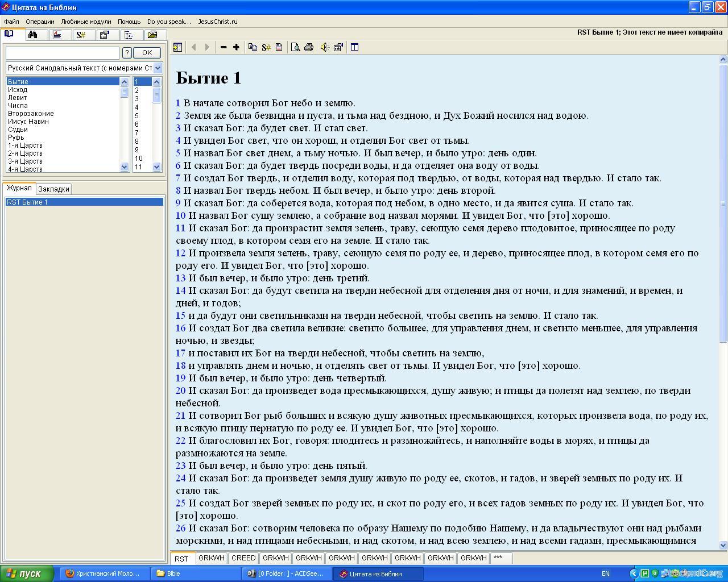Click the reference input field above the module list
This screenshot has width=728, height=582.
tap(63, 53)
